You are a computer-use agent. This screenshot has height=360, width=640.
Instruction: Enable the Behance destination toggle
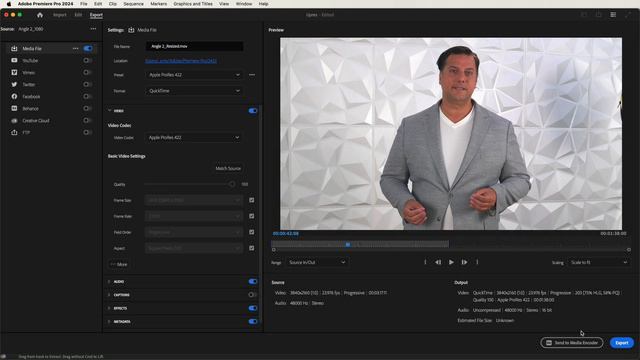(87, 109)
